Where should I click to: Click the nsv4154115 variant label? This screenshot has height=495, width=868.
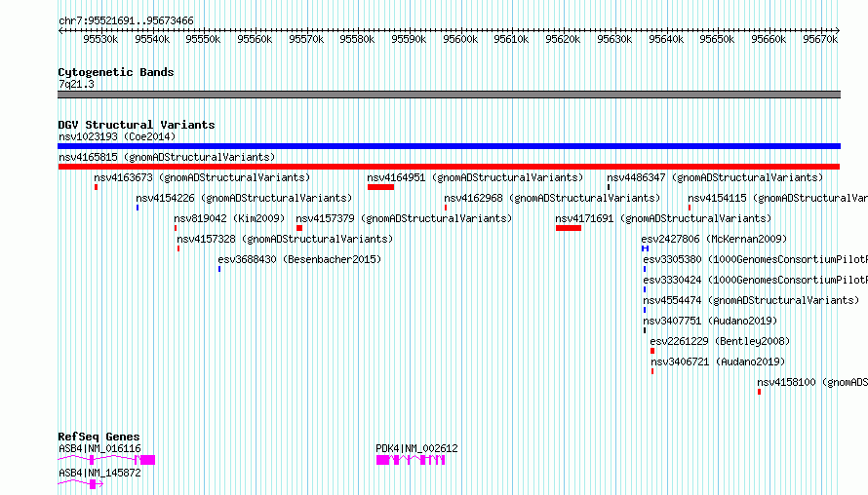777,198
